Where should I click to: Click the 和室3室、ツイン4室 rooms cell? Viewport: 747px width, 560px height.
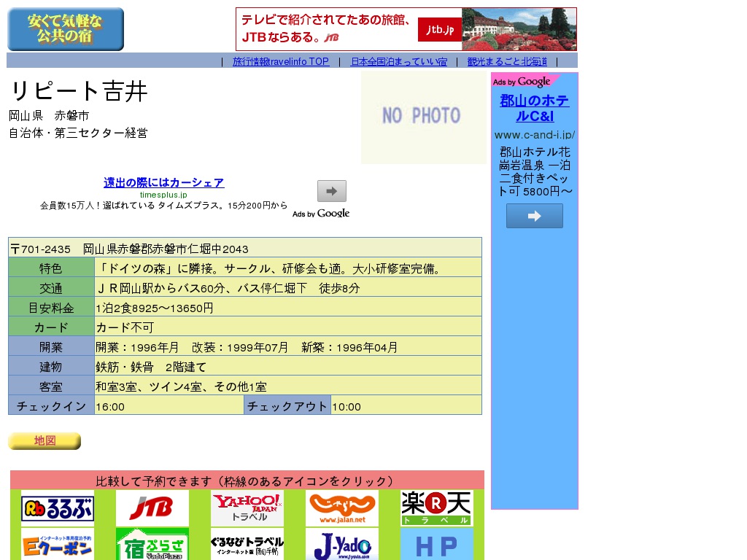[x=288, y=385]
